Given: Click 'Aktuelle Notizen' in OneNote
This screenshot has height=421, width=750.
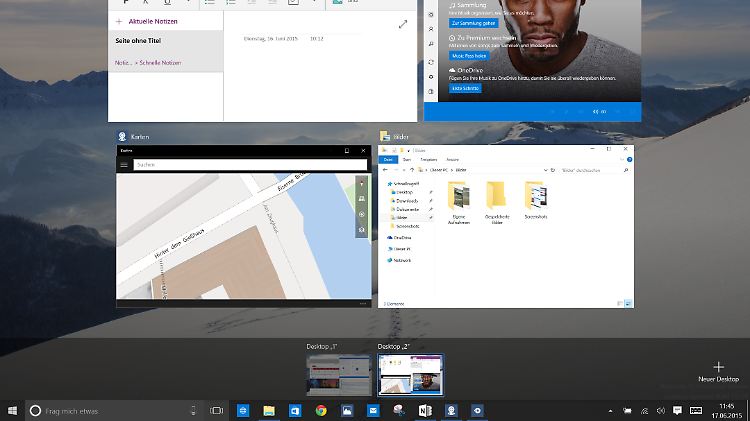Looking at the screenshot, I should [x=153, y=22].
